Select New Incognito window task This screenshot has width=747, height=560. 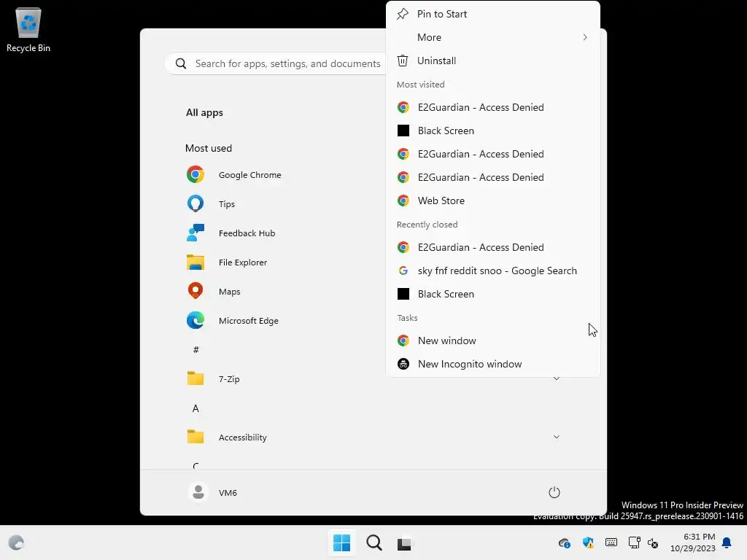tap(493, 364)
